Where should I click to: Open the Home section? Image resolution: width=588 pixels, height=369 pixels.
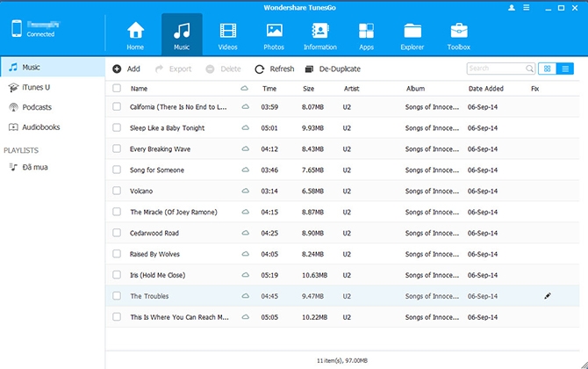click(x=135, y=36)
